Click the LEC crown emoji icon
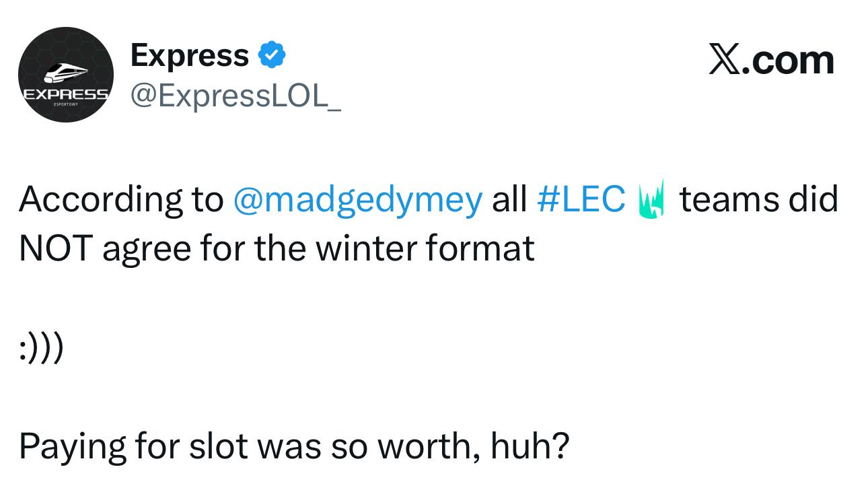This screenshot has height=488, width=868. (x=651, y=200)
